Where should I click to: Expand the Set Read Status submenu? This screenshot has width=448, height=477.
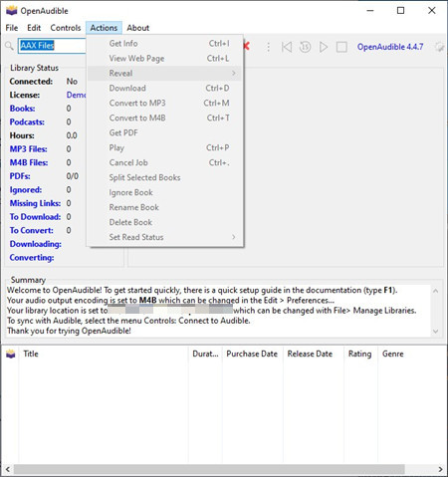165,237
